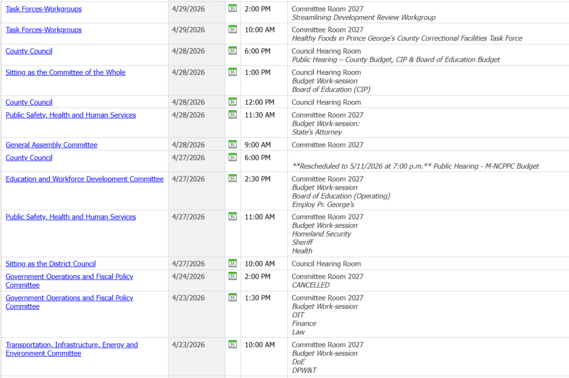Open Public Safety, Health and Human Services 4/27/2026 link
Image resolution: width=569 pixels, height=378 pixels.
[x=71, y=217]
